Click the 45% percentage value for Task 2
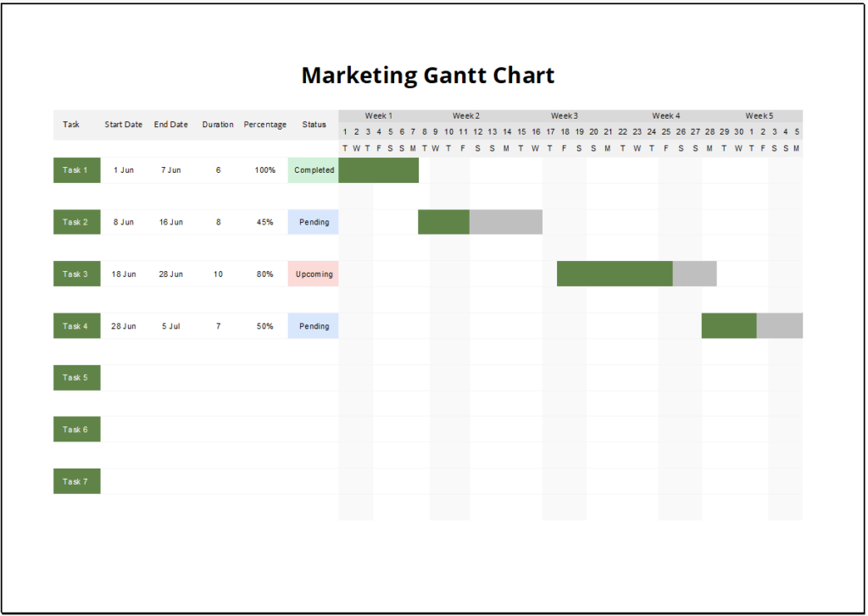Viewport: 868px width, 616px height. [265, 222]
